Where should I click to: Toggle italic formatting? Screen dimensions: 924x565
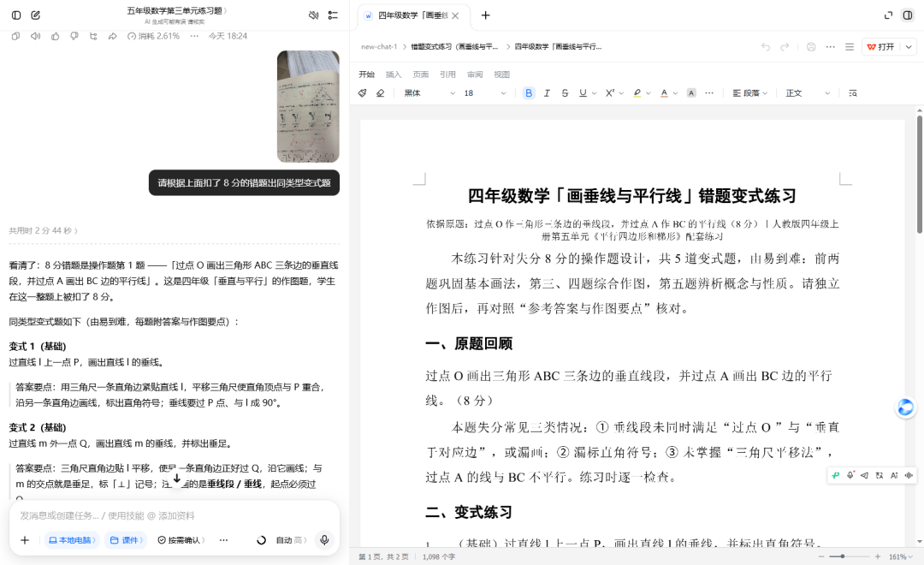pyautogui.click(x=547, y=93)
